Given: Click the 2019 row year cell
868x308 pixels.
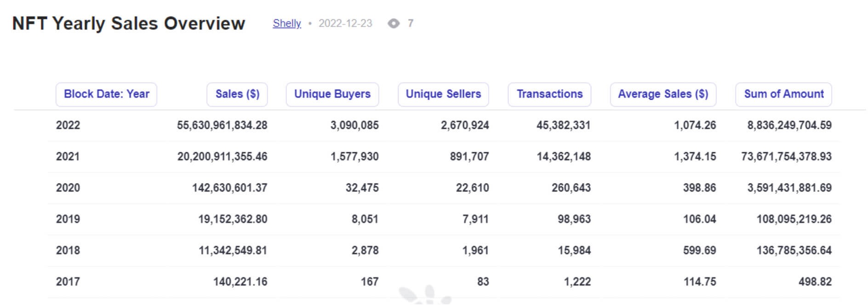Looking at the screenshot, I should [68, 219].
